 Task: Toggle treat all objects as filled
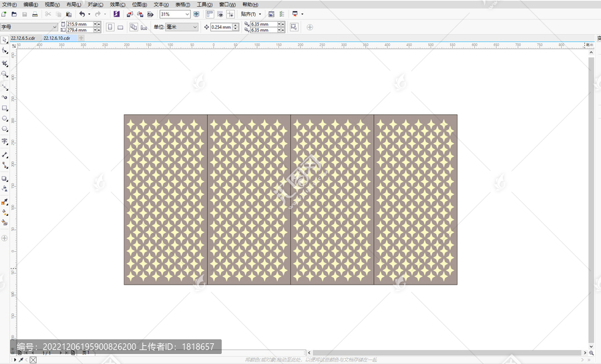[x=294, y=27]
